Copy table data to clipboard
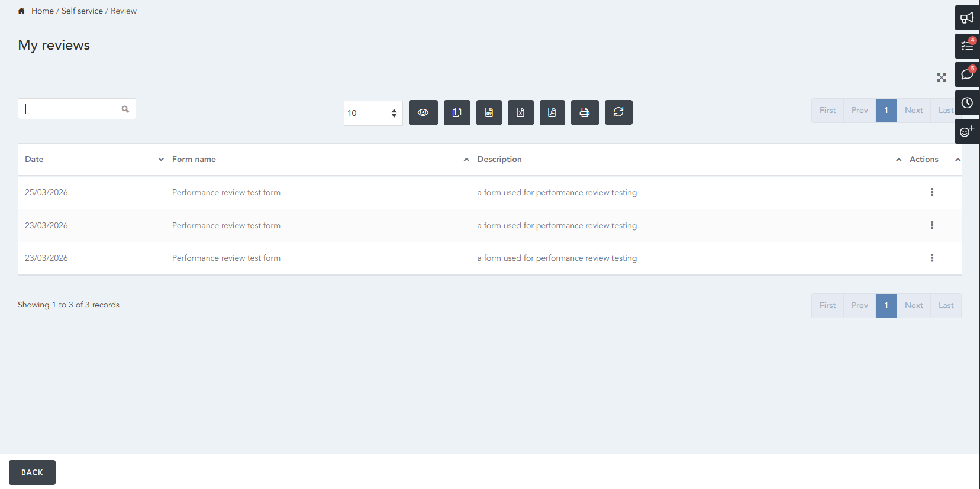This screenshot has width=980, height=489. (x=457, y=112)
